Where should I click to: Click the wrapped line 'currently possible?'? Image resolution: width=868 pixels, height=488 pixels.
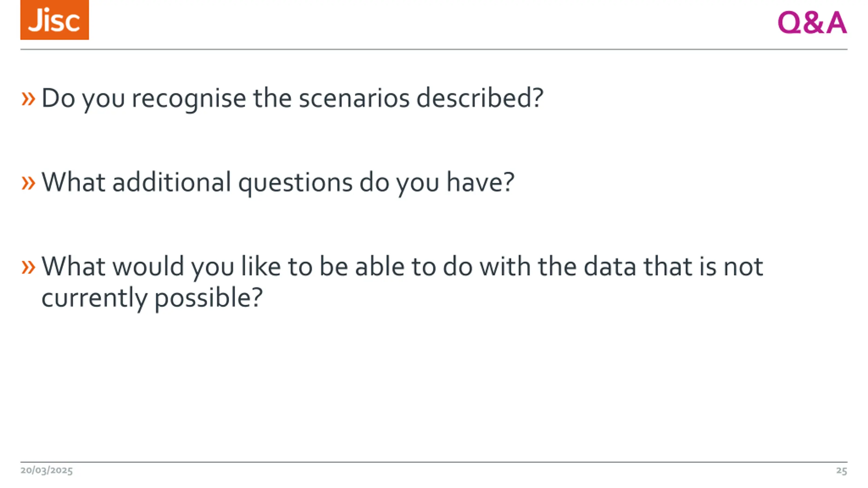pos(152,298)
